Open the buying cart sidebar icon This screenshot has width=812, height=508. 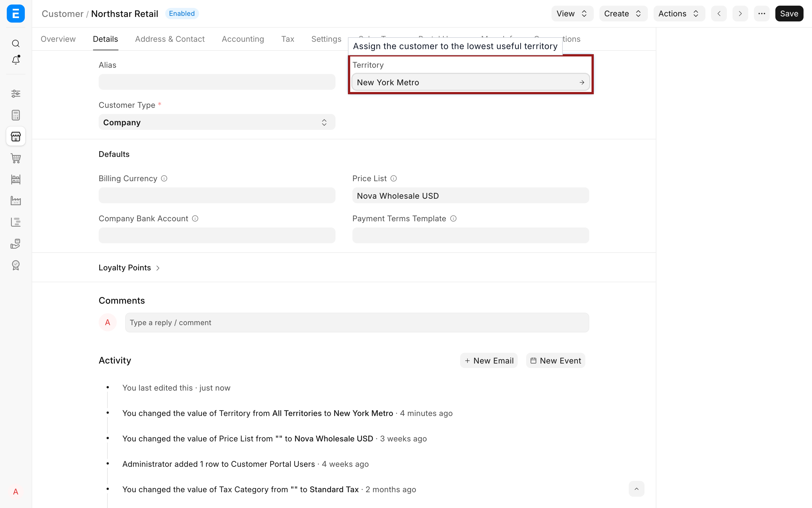click(x=16, y=158)
